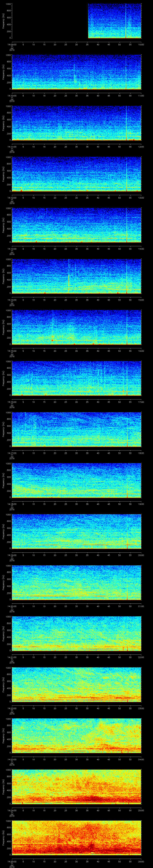
Task: Select the spectrogram panel beginning at 14:09:00
Action: (x=76, y=21)
